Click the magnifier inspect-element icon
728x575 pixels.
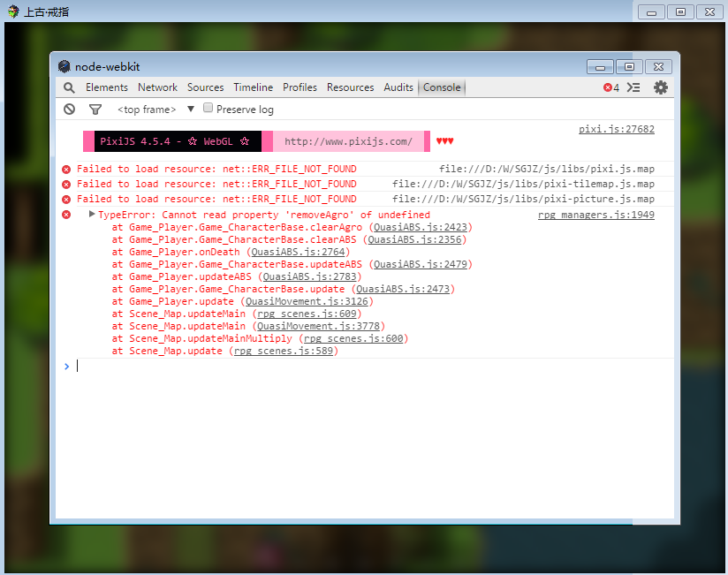click(x=69, y=87)
